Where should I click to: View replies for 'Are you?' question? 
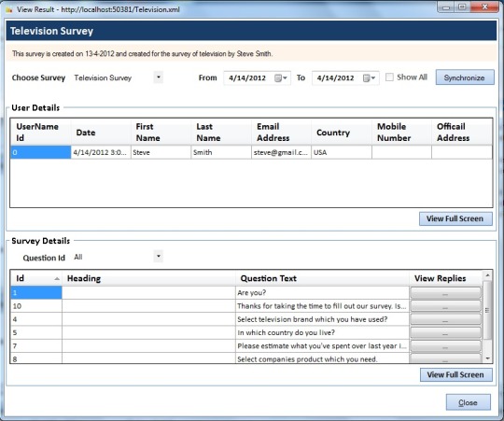pos(445,293)
